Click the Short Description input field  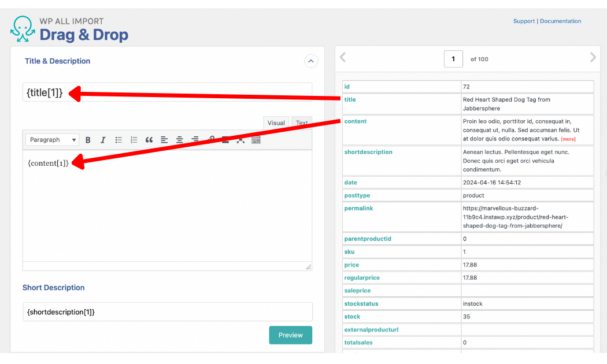pyautogui.click(x=168, y=312)
